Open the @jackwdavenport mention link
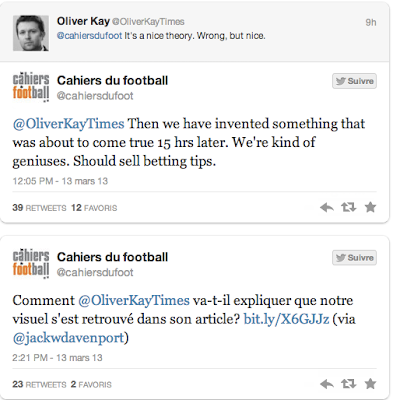393x400 pixels. coord(68,338)
